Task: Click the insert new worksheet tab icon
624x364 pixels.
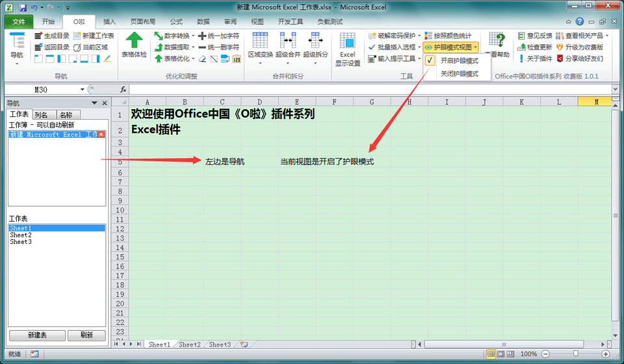Action: pos(244,344)
